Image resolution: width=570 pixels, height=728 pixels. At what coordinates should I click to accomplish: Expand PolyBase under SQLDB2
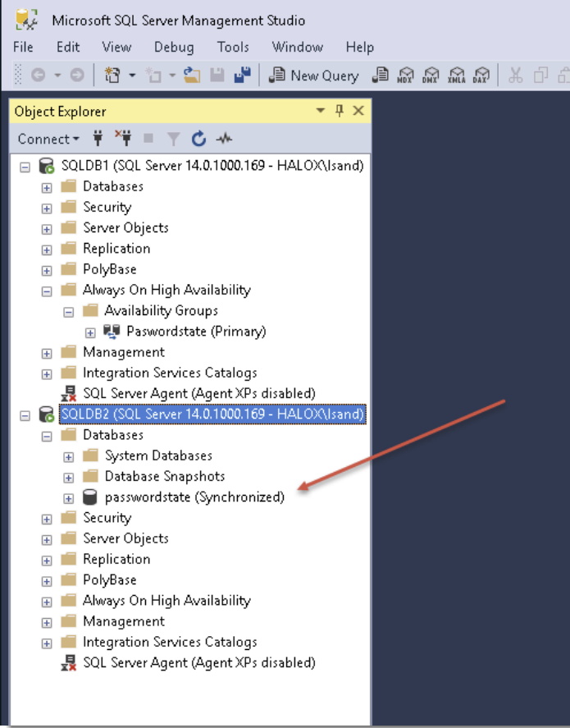[x=47, y=581]
